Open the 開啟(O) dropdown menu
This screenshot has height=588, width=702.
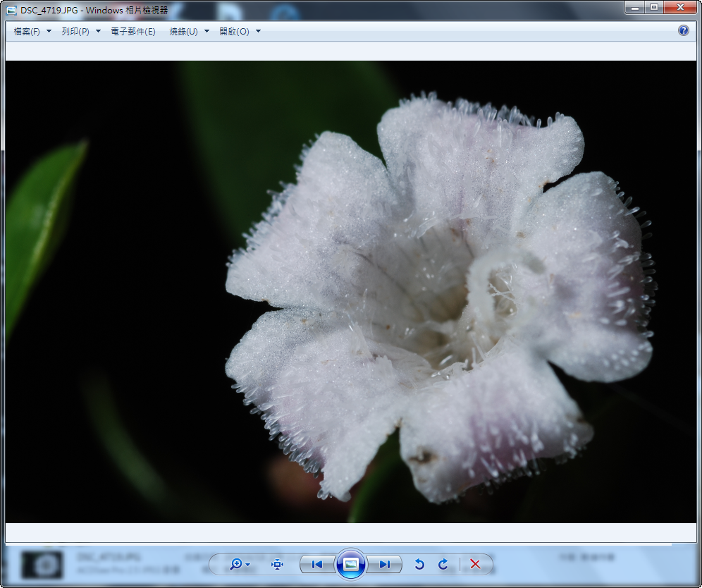click(x=240, y=32)
